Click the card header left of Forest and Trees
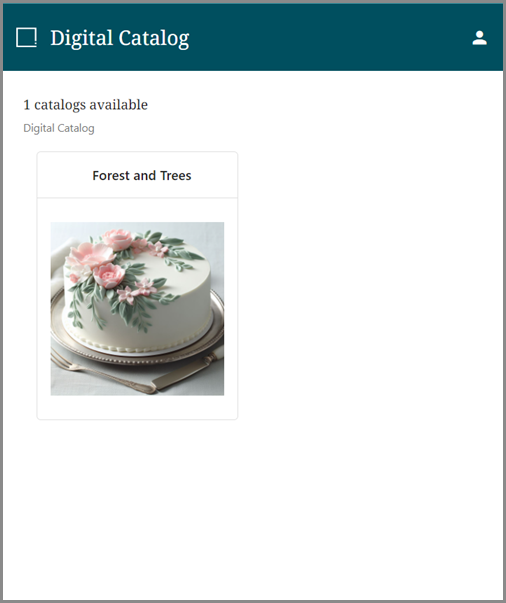The image size is (506, 603). coord(65,175)
